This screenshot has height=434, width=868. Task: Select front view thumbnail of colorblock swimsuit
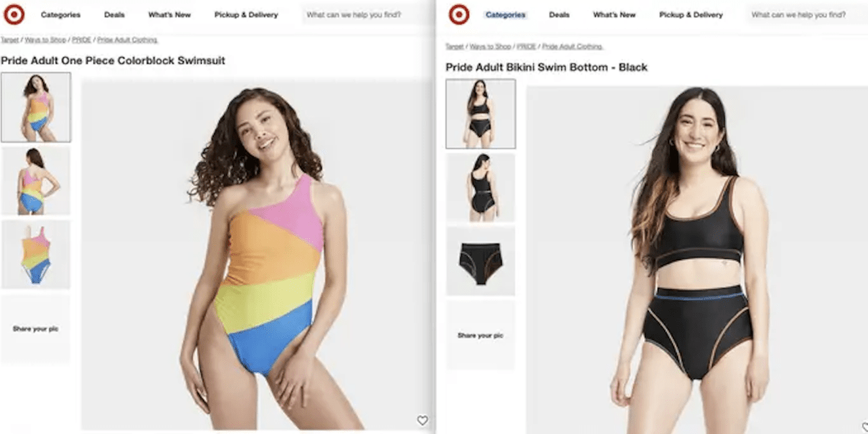36,107
